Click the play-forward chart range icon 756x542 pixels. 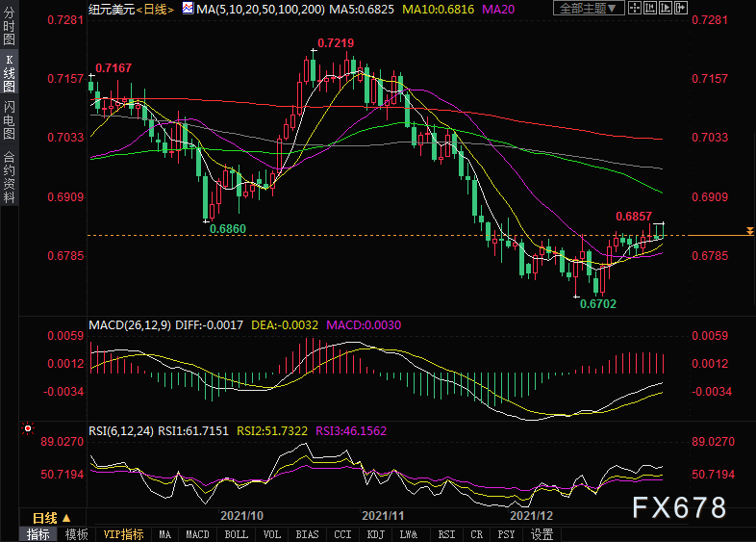coord(666,8)
